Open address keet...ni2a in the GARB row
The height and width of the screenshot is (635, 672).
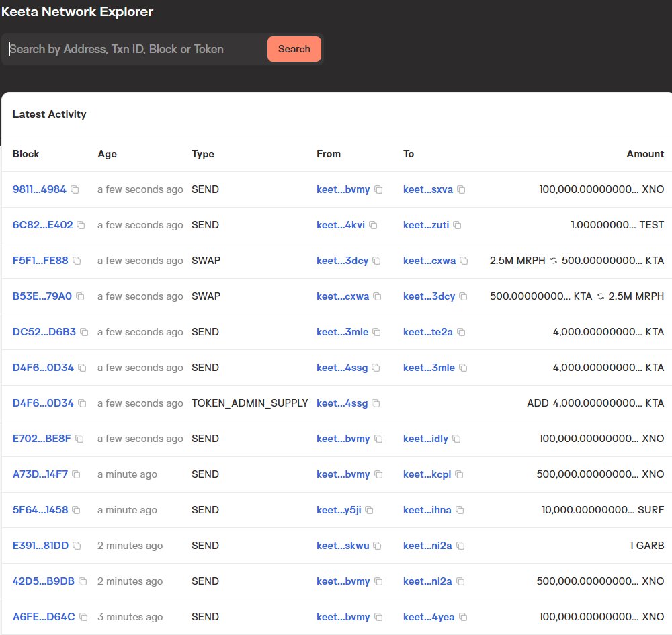click(x=428, y=546)
